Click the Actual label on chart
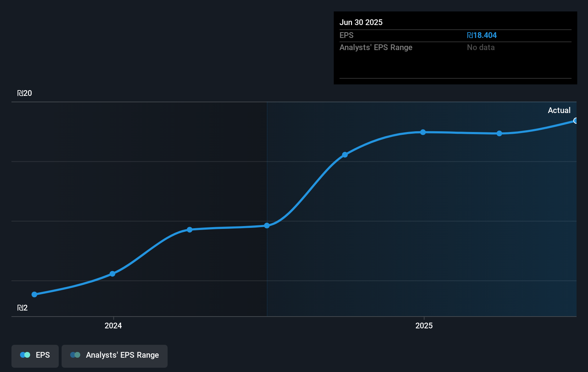The height and width of the screenshot is (372, 588). (559, 111)
